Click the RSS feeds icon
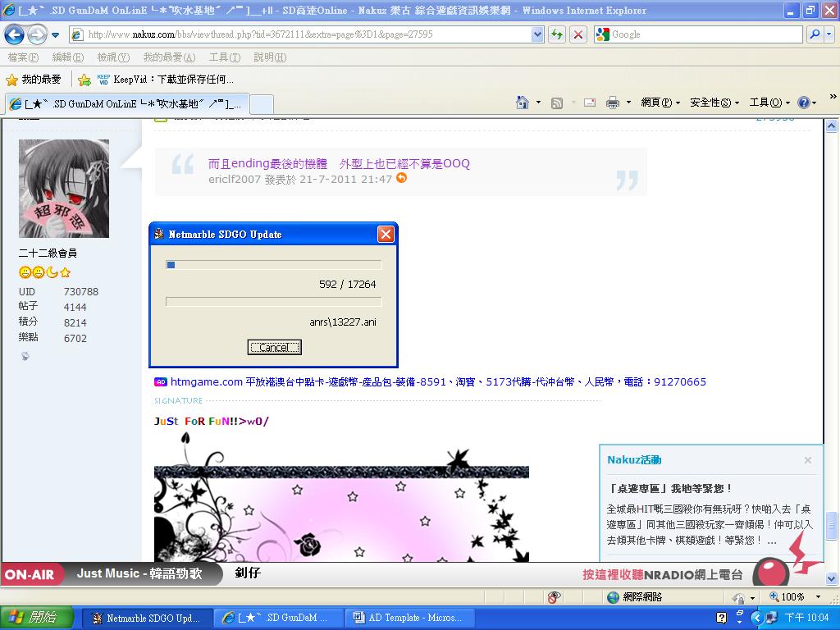Image resolution: width=840 pixels, height=630 pixels. point(557,103)
